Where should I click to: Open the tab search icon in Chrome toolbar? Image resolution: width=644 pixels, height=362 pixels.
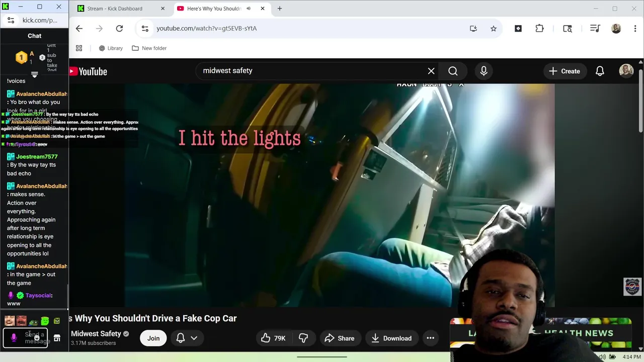click(x=568, y=28)
